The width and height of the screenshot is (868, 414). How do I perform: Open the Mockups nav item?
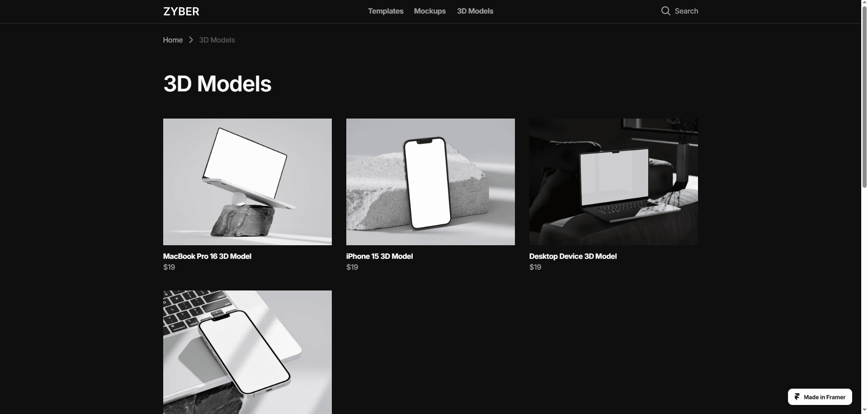coord(430,11)
